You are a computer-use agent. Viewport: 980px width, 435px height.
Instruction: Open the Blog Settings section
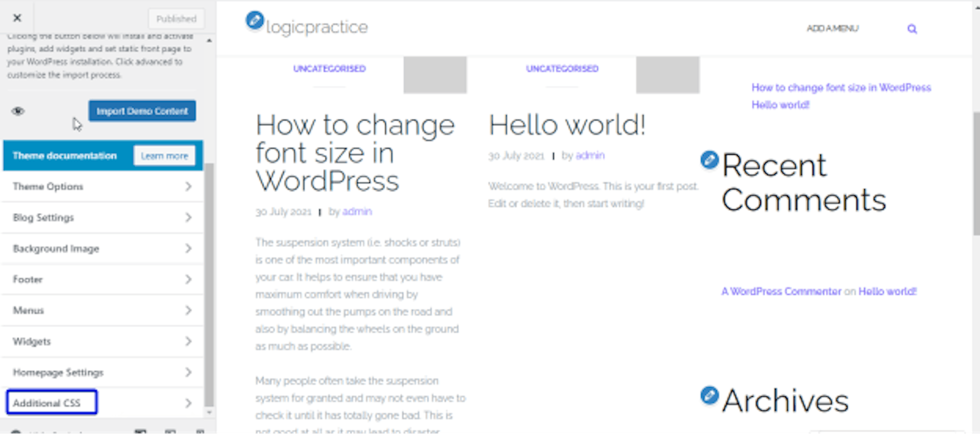(x=102, y=217)
